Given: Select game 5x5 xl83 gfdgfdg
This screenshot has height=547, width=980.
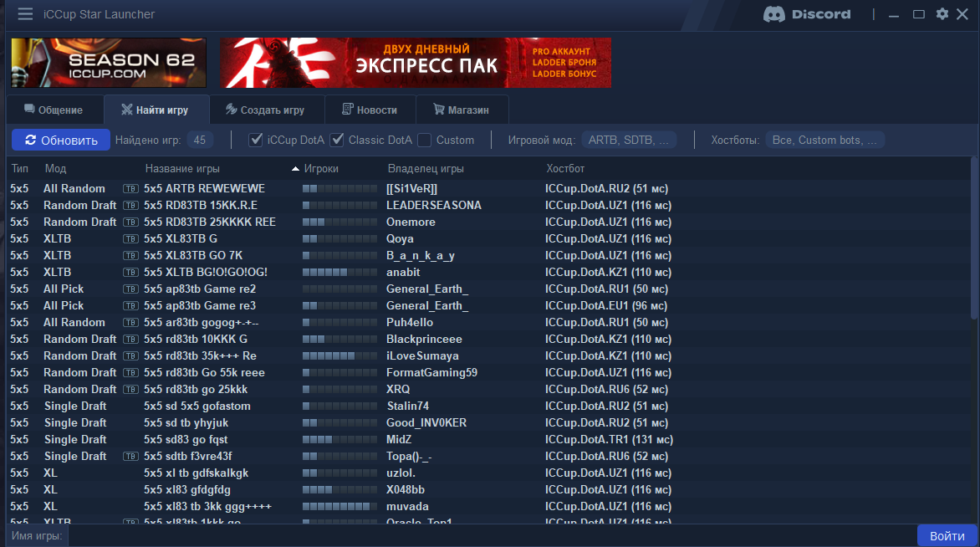Looking at the screenshot, I should (186, 489).
